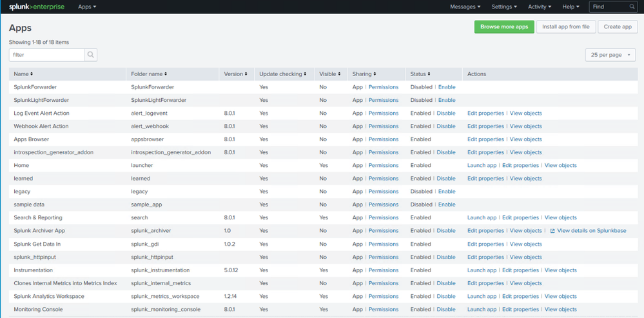Open View details on Splunkbase for Splunk Archiver App
This screenshot has height=318, width=644.
(x=588, y=231)
